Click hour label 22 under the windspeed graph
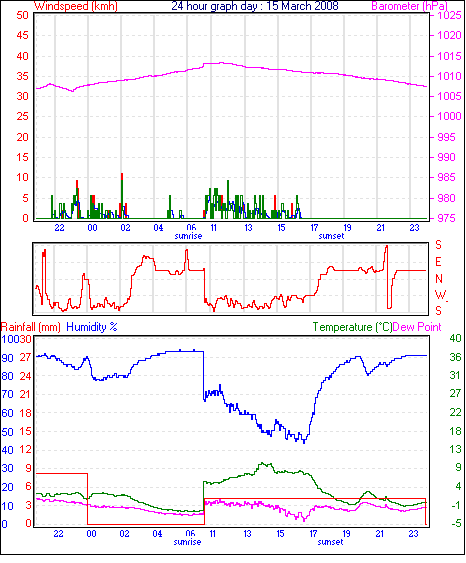Image resolution: width=466 pixels, height=563 pixels. click(x=59, y=228)
